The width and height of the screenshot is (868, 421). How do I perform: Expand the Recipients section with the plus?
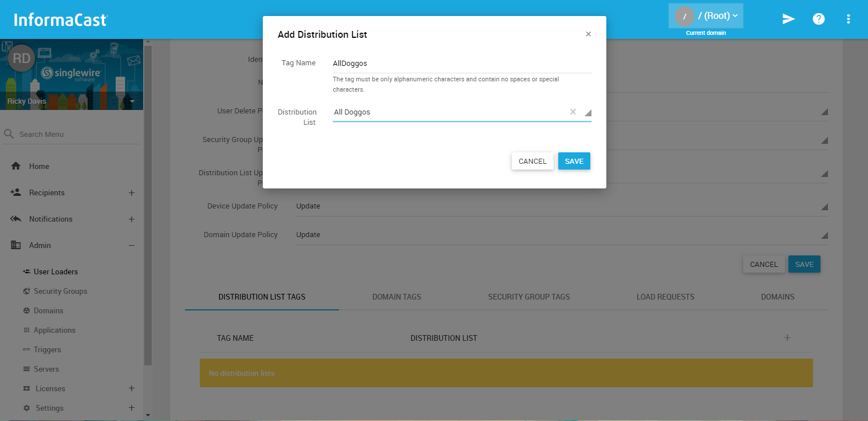(131, 192)
